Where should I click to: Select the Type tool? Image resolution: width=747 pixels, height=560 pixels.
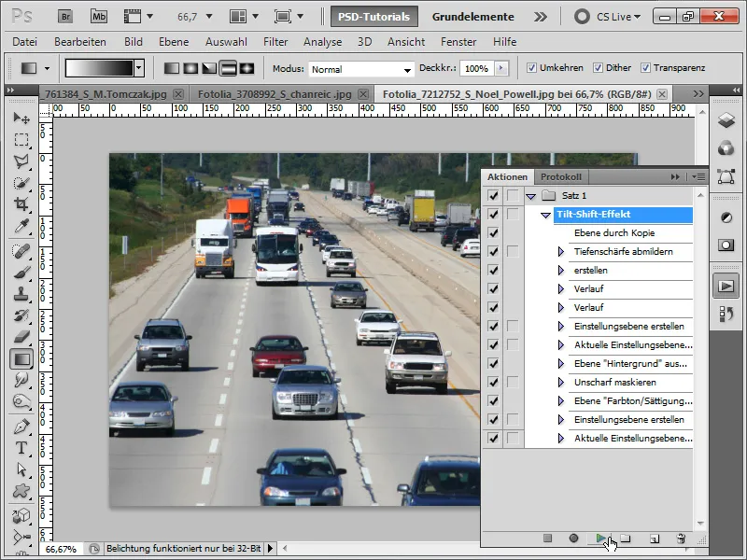[x=21, y=447]
